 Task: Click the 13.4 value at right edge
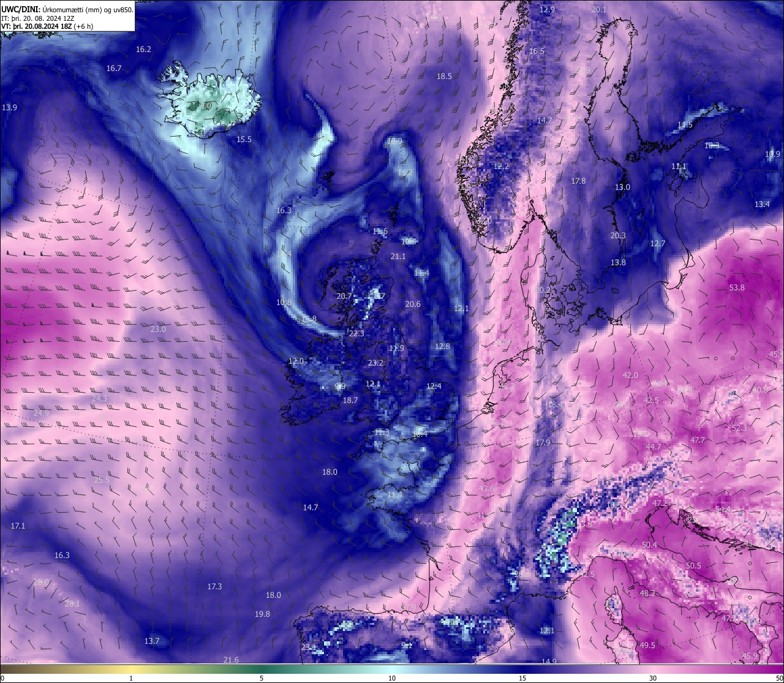[x=762, y=204]
